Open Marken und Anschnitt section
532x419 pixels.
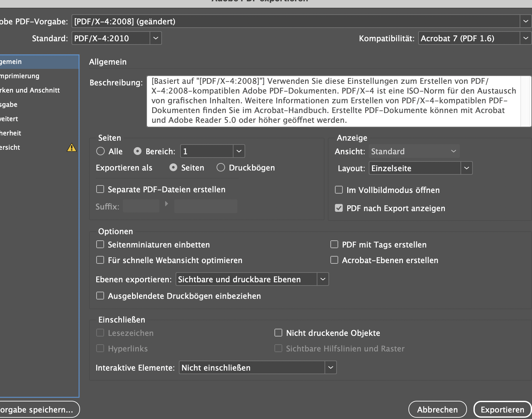pos(39,90)
